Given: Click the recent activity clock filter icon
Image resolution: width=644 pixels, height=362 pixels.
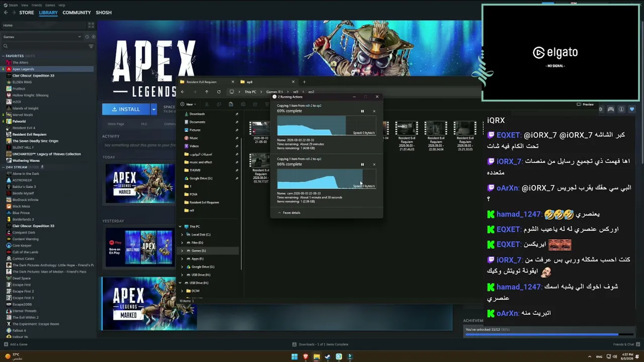Looking at the screenshot, I should tap(87, 37).
